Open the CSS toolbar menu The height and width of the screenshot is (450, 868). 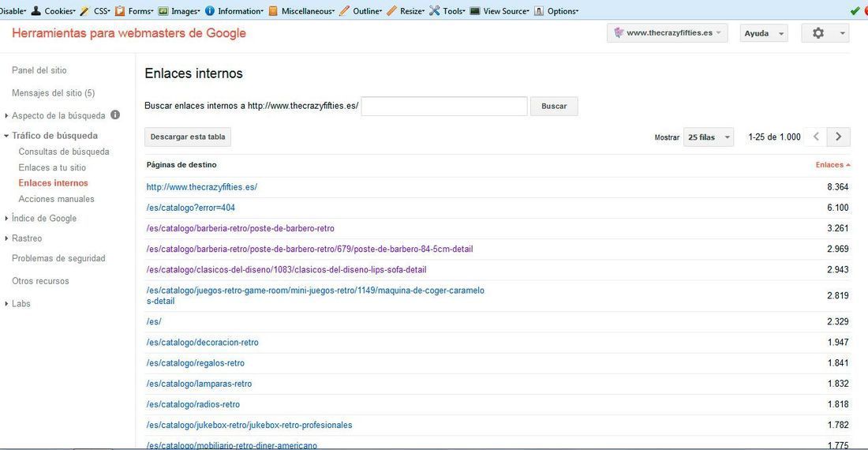pos(102,11)
